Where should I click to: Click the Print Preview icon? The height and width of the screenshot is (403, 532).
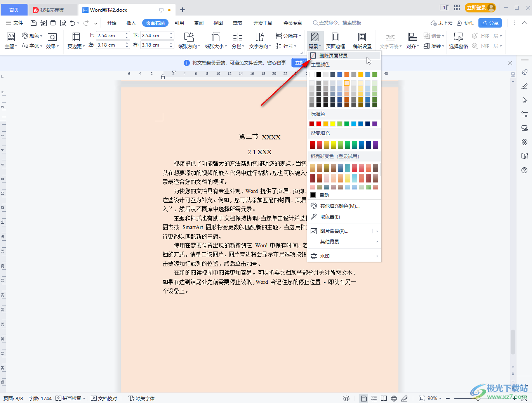pos(63,23)
